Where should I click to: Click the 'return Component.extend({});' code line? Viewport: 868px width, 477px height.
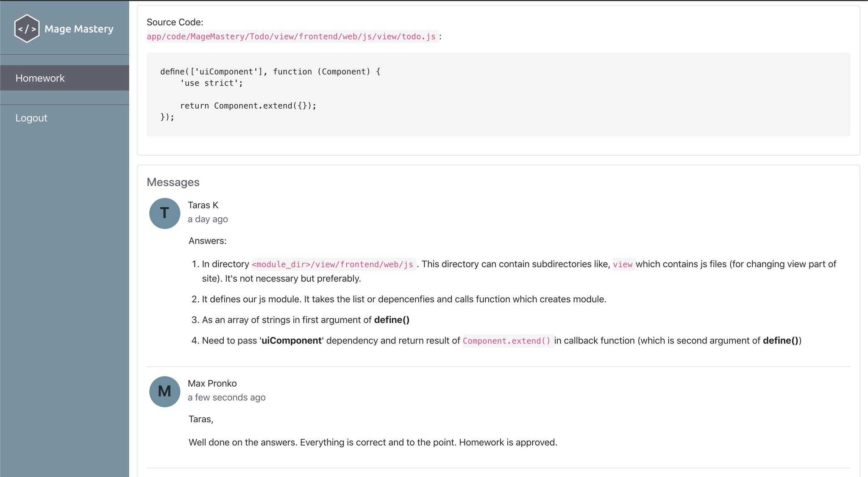tap(248, 106)
